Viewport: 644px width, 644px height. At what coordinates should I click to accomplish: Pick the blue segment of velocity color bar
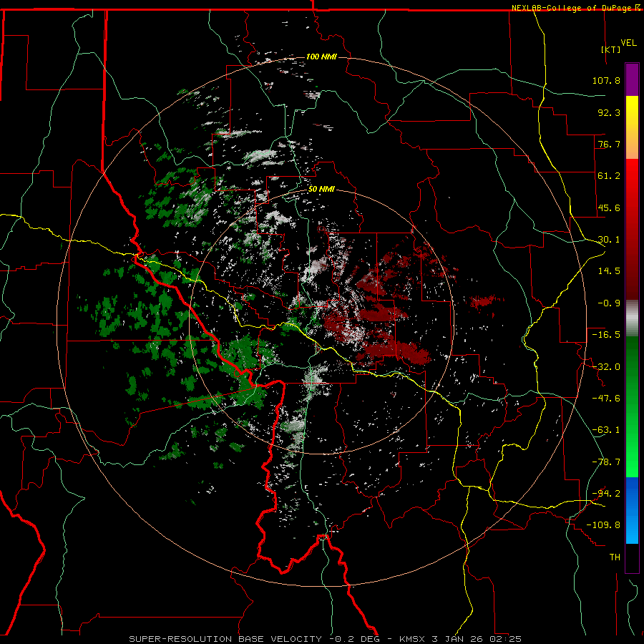pos(632,510)
